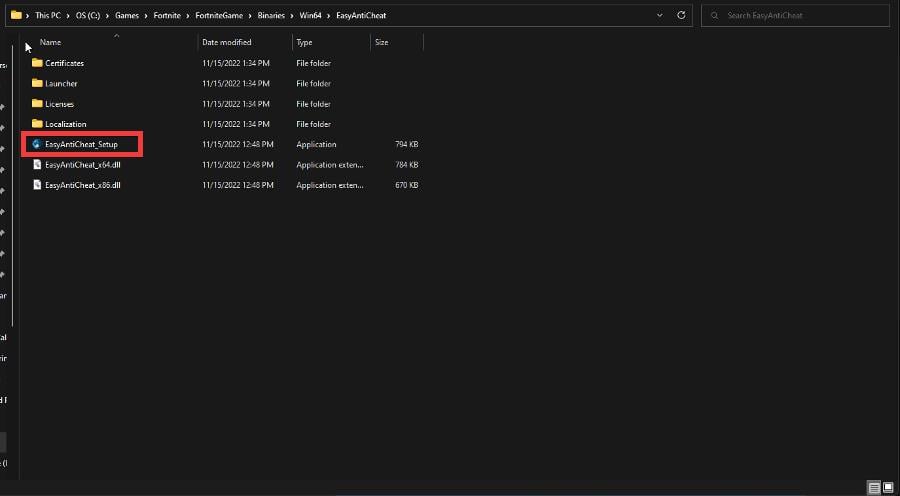Click modified date of Licenses row
This screenshot has height=496, width=900.
coord(236,104)
